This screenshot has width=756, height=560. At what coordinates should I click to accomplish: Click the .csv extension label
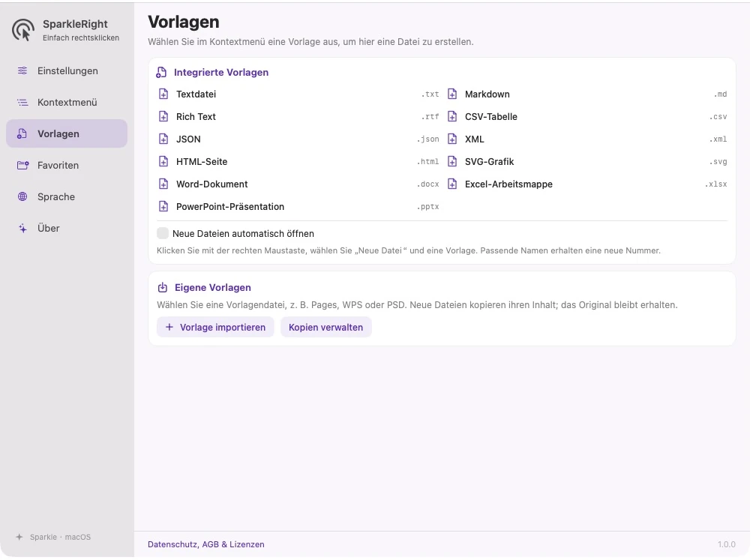click(718, 117)
